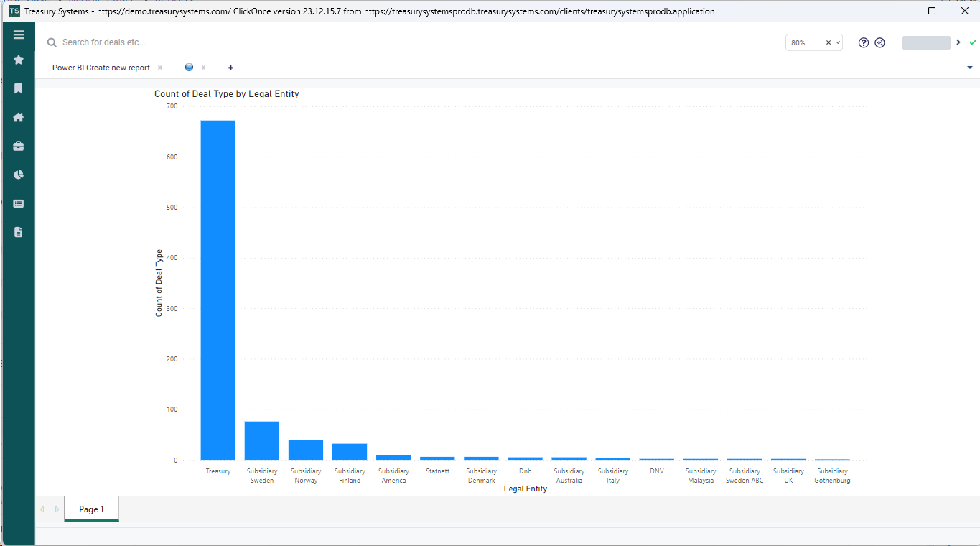980x546 pixels.
Task: Click the Subsidiary Australia axis label
Action: 569,476
